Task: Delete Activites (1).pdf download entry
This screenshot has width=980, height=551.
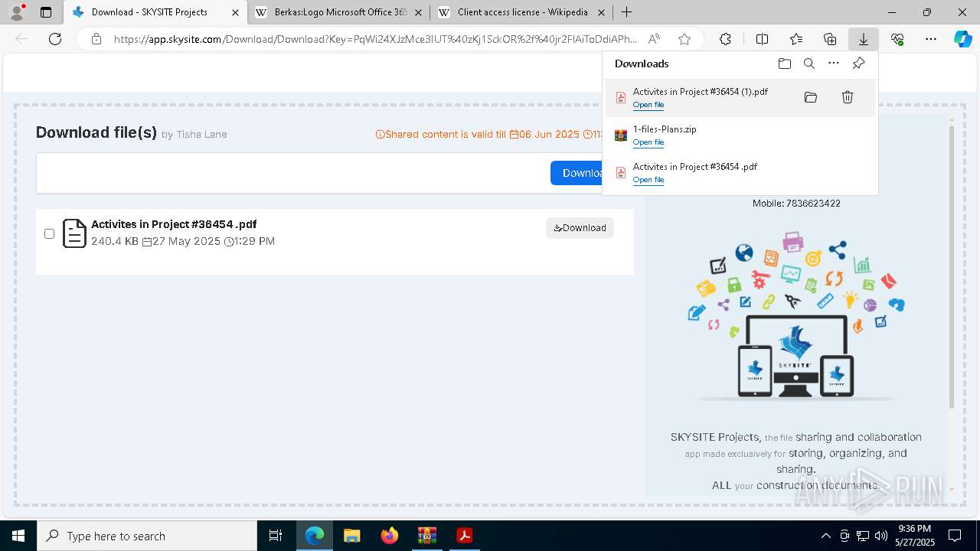Action: pos(848,97)
